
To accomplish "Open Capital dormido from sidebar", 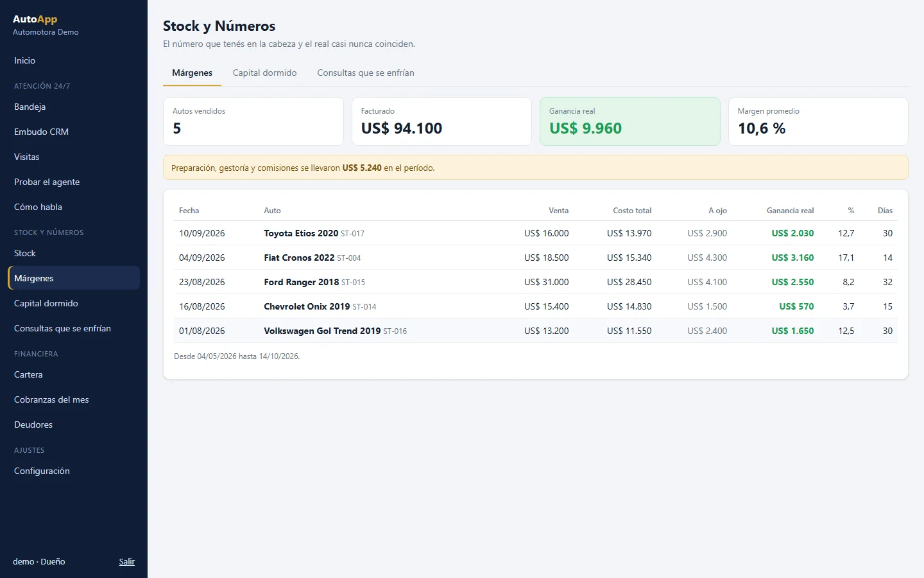I will click(x=74, y=303).
